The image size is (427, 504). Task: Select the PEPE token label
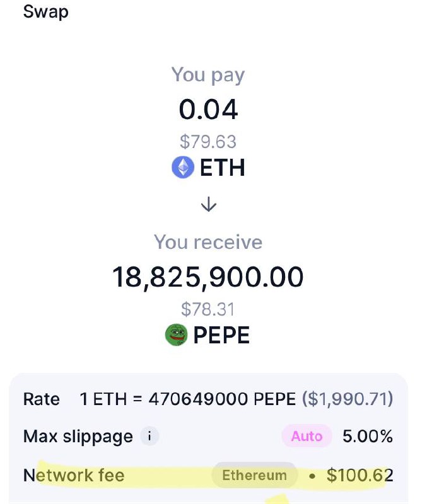coord(221,335)
